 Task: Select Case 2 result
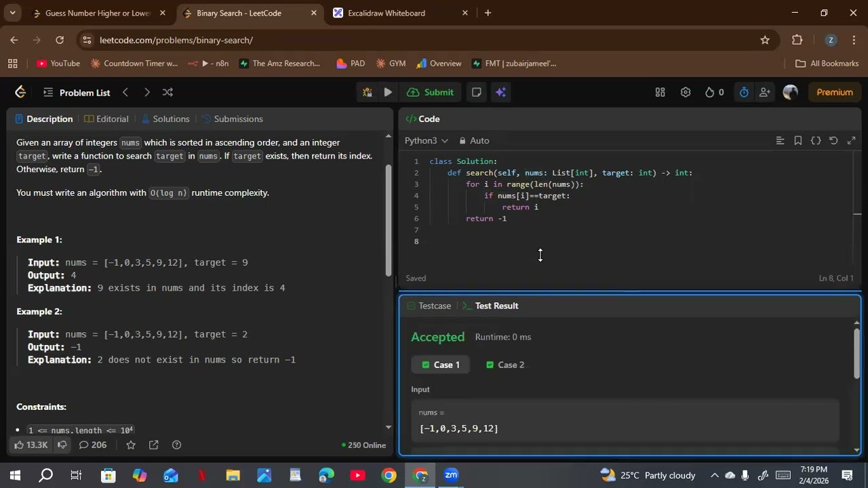coord(505,365)
